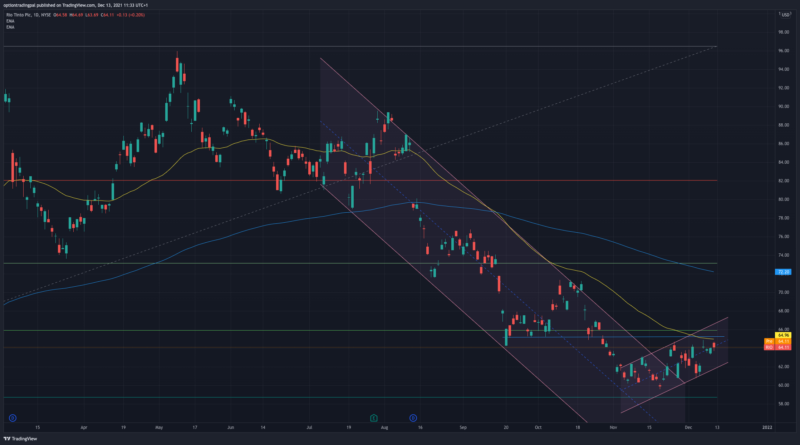The height and width of the screenshot is (445, 800).
Task: Select the red horizontal resistance line near 82
Action: tap(200, 181)
